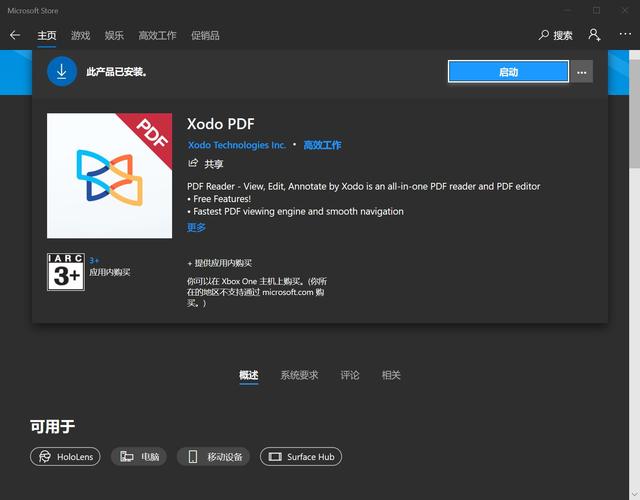Click the 此产品已安装 status text
The image size is (640, 500).
point(117,72)
